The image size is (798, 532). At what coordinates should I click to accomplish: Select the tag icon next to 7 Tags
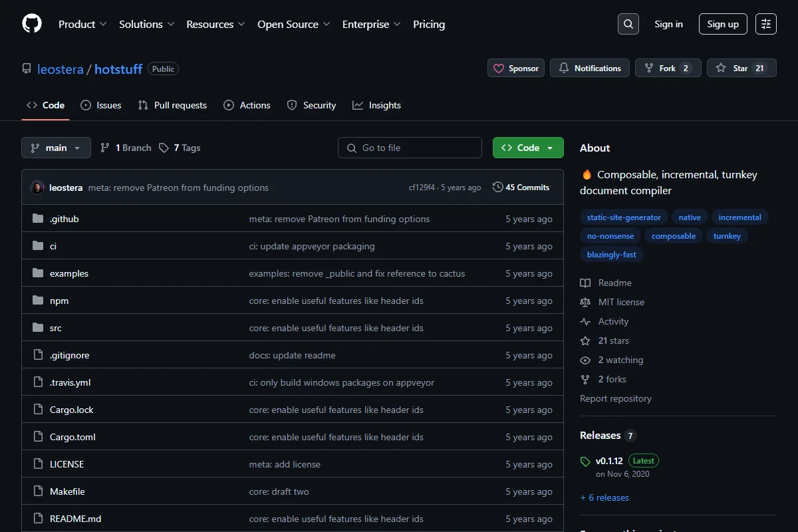pyautogui.click(x=164, y=148)
